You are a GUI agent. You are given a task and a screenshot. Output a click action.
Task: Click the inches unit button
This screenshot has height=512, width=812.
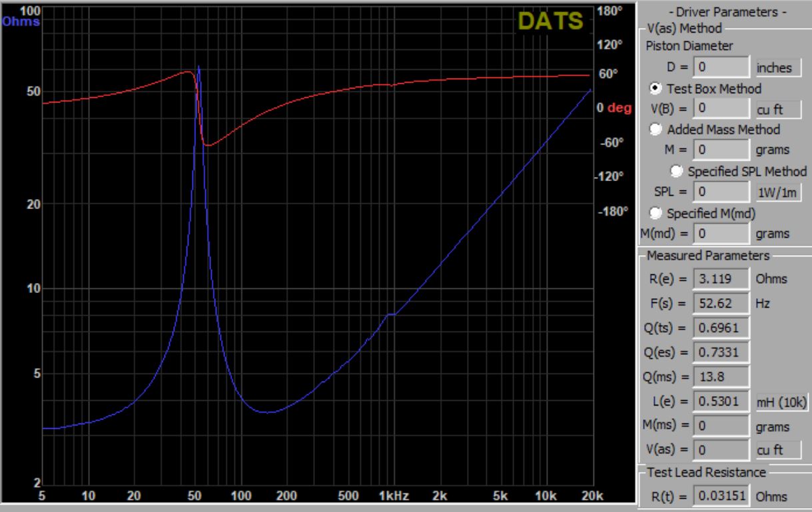coord(778,67)
